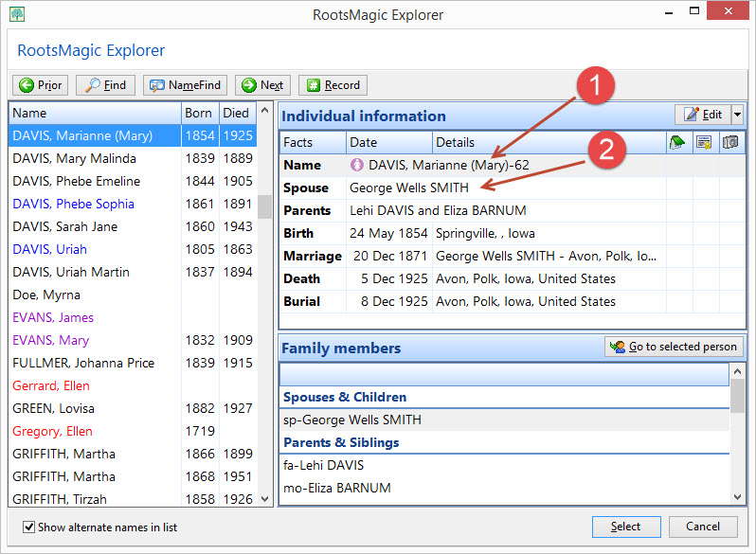Click the Birth fact 24 May 1854
Viewport: 756px width, 554px height.
[x=512, y=233]
